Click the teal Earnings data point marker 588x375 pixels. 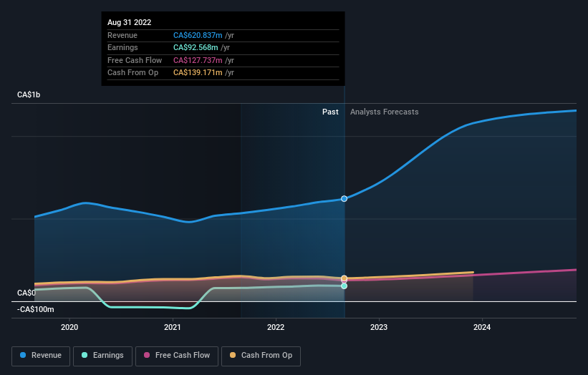point(344,286)
